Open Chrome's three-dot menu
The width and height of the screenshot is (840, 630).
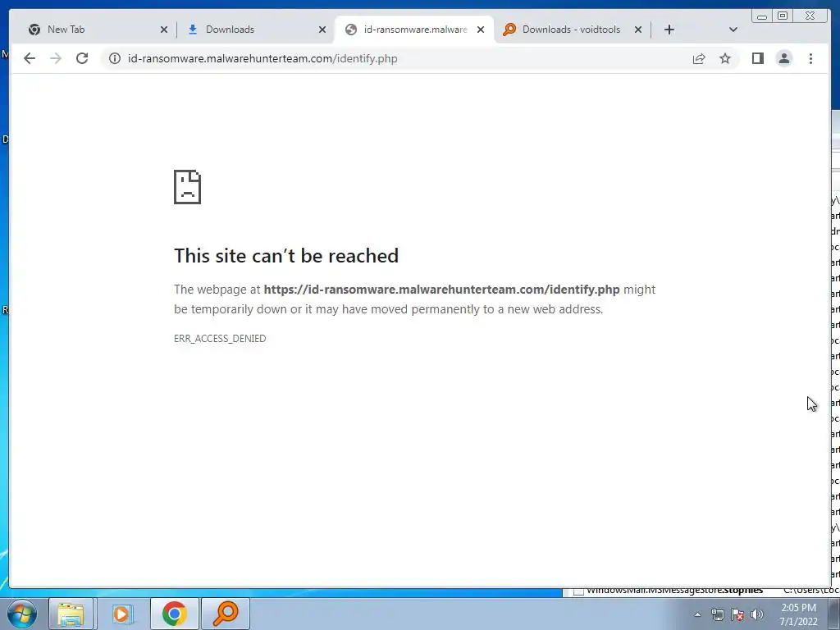(x=810, y=58)
